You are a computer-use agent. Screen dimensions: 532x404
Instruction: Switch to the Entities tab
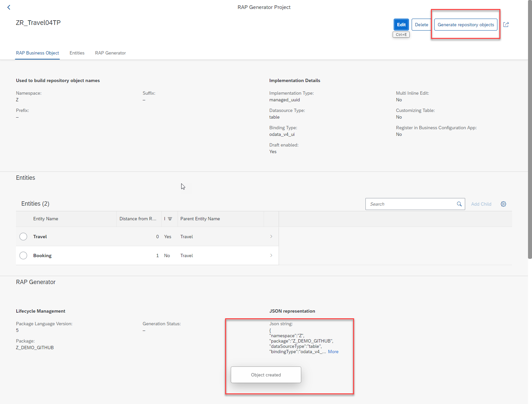[77, 53]
